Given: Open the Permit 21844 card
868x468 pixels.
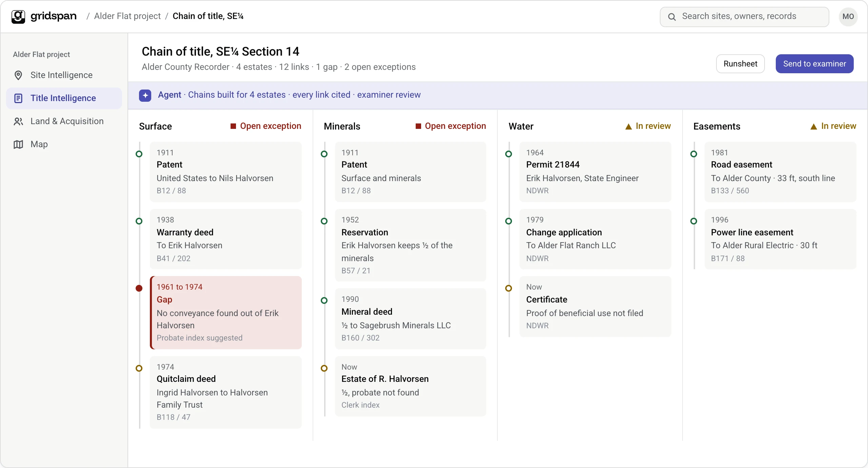Looking at the screenshot, I should point(595,172).
